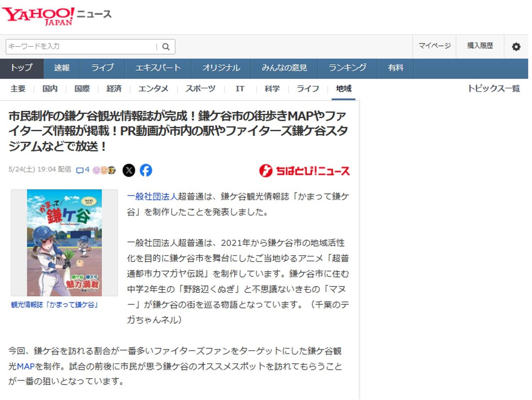Click the Yahoo! JAPAN News logo
Viewport: 532px width, 400px height.
tap(57, 16)
